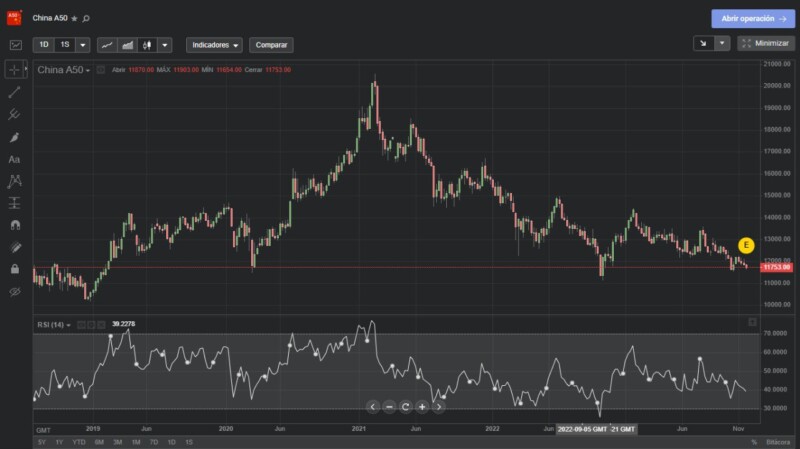Screen dimensions: 800x449
Task: Select the 1D range at the bottom bar
Action: click(x=171, y=442)
